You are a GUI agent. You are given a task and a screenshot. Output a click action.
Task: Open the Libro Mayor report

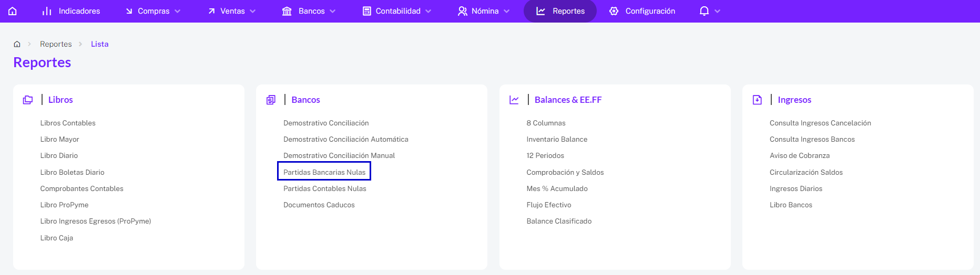tap(60, 139)
